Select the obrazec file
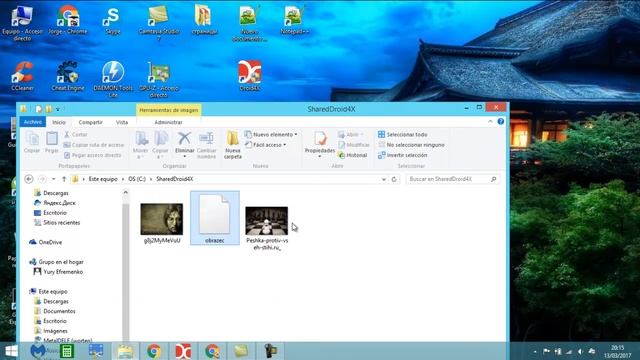Viewport: 640px width, 360px height. coord(215,218)
